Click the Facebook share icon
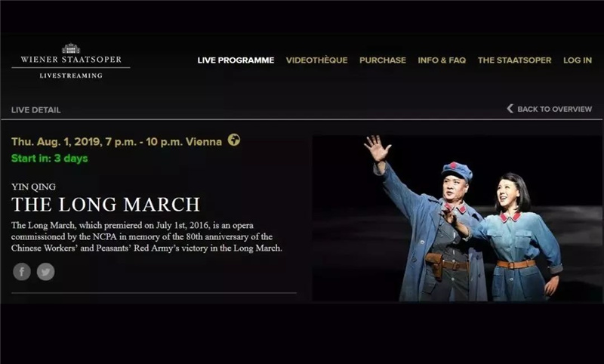Image resolution: width=604 pixels, height=364 pixels. point(22,272)
